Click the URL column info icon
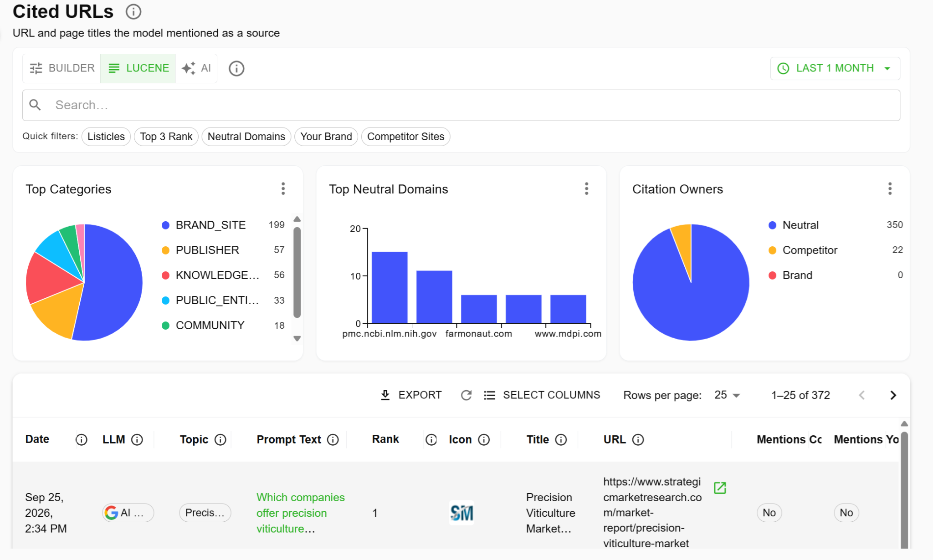Screen dimensions: 933x560 click(x=638, y=439)
